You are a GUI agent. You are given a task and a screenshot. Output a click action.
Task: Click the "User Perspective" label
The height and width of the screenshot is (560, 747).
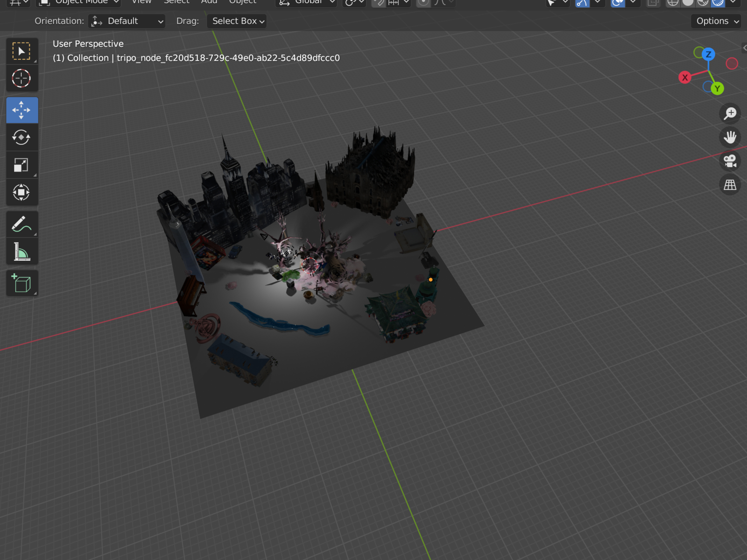[x=88, y=44]
